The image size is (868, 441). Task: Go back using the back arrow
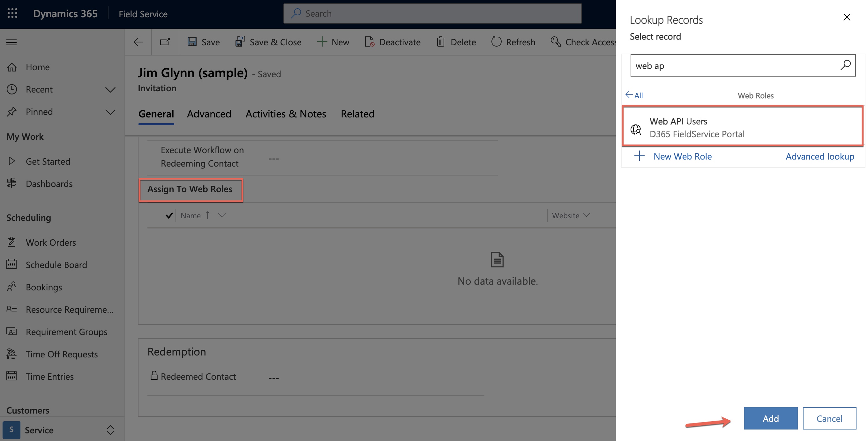[x=138, y=42]
